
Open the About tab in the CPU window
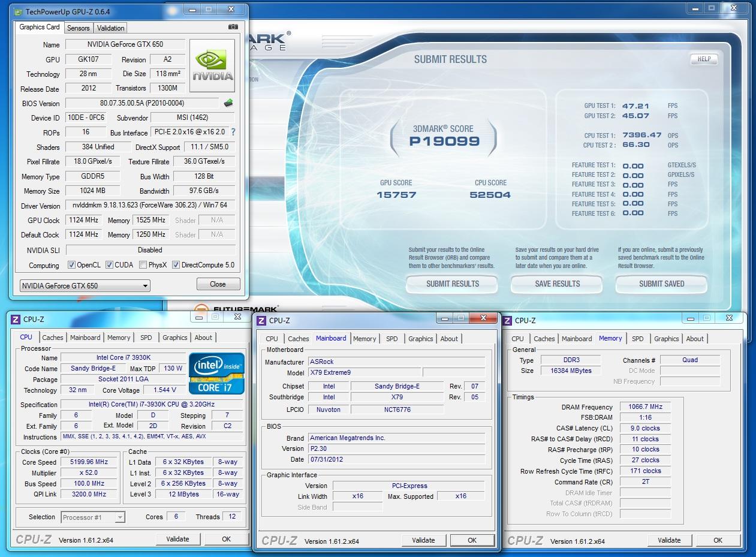203,338
